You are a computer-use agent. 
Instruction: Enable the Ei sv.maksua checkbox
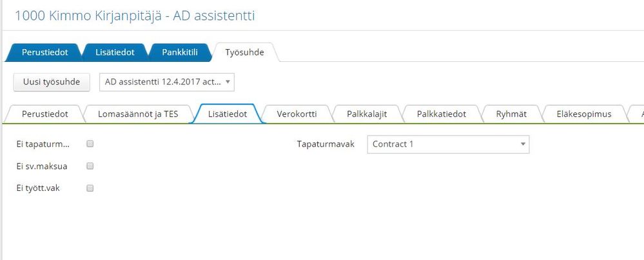(90, 166)
